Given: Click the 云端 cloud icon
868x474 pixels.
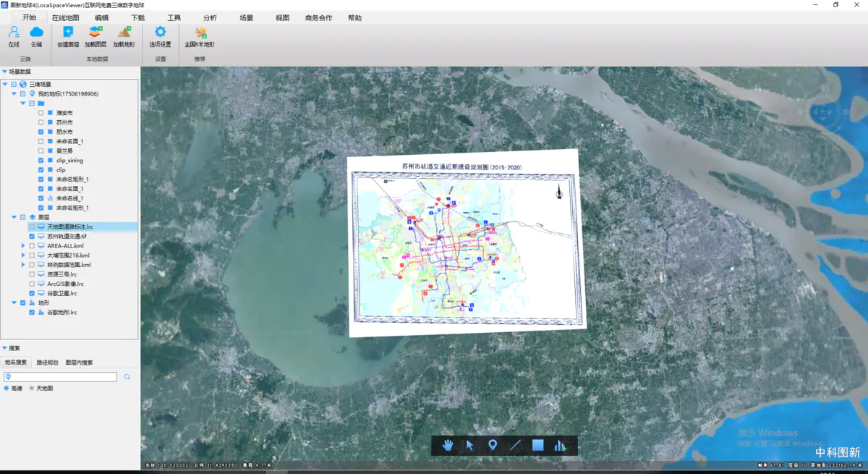Looking at the screenshot, I should tap(36, 33).
